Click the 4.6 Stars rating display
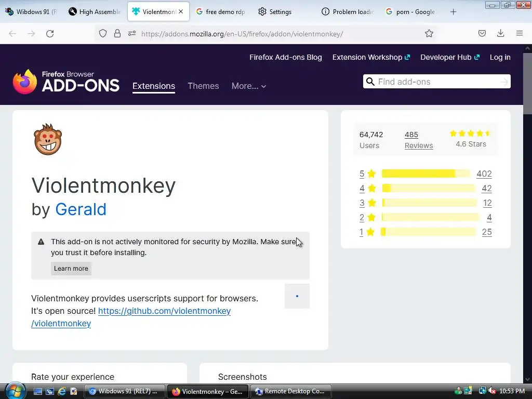 click(471, 139)
